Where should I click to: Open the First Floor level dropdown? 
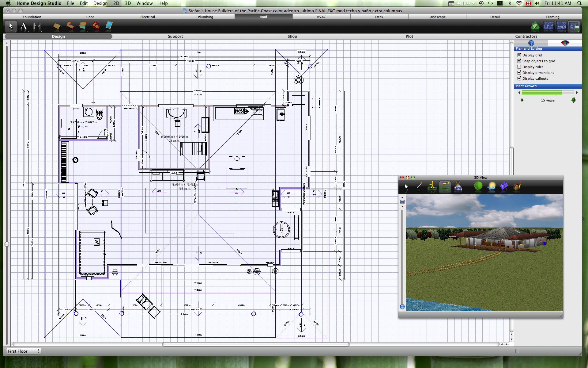[24, 351]
